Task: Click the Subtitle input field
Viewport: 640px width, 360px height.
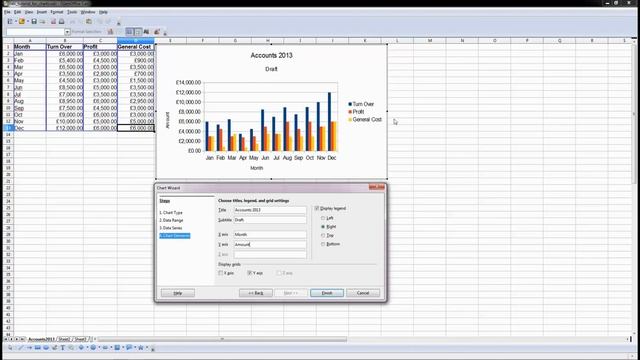Action: pos(270,220)
